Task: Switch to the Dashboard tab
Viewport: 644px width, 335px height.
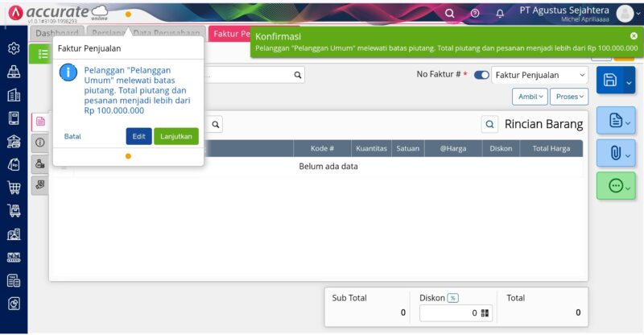Action: coord(56,33)
